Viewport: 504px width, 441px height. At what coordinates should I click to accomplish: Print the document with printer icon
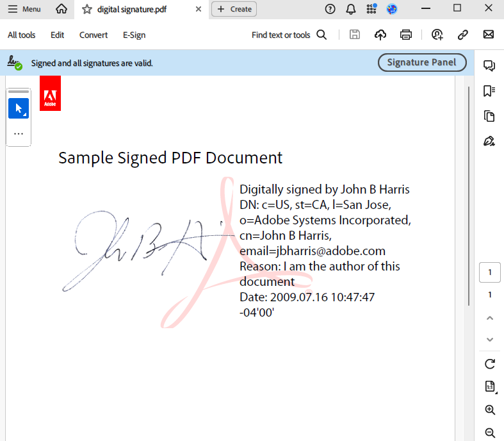(x=405, y=35)
